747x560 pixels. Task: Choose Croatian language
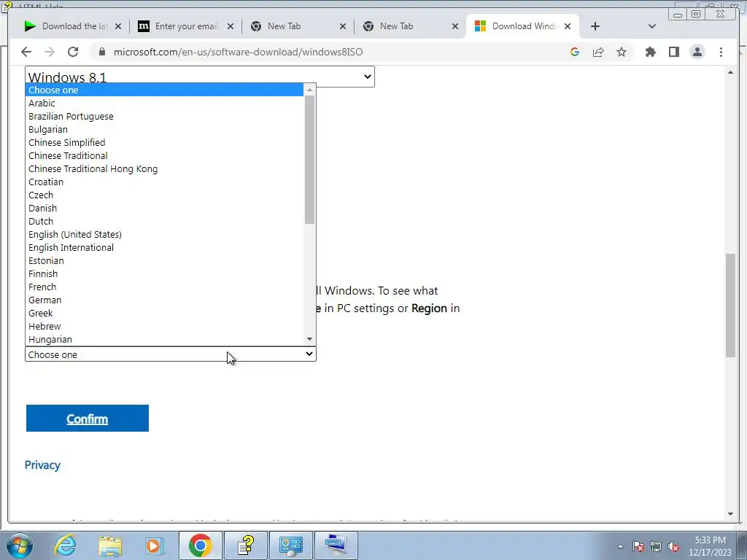tap(164, 182)
